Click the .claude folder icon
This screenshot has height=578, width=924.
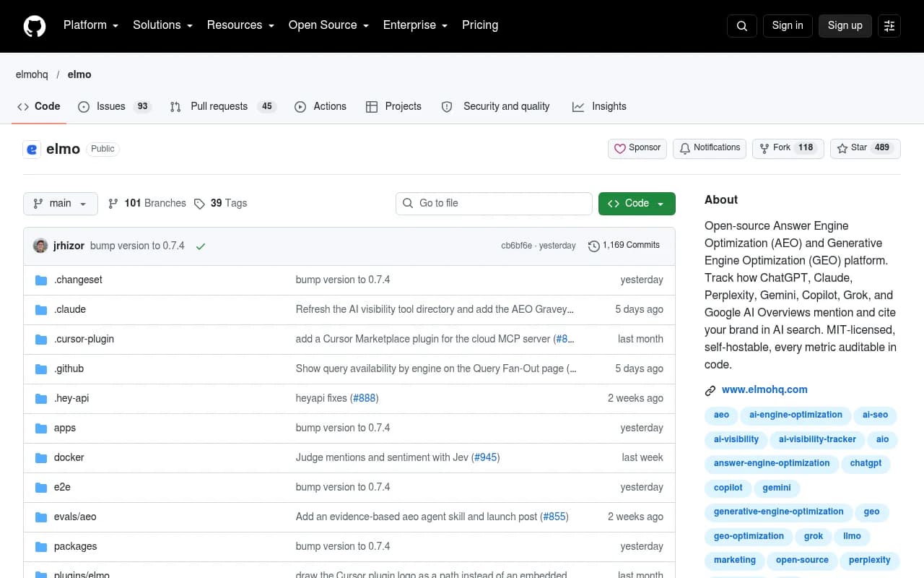41,309
